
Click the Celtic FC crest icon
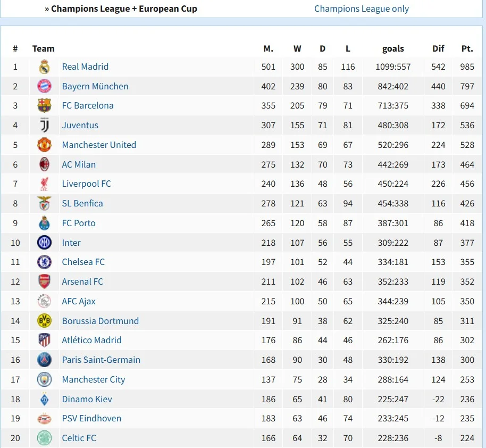[44, 438]
